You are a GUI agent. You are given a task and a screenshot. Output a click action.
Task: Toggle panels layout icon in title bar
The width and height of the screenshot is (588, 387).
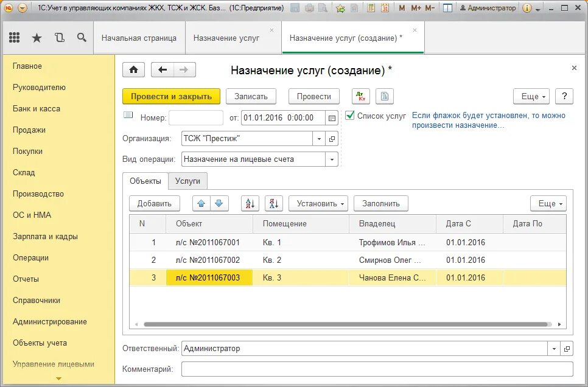pyautogui.click(x=447, y=7)
